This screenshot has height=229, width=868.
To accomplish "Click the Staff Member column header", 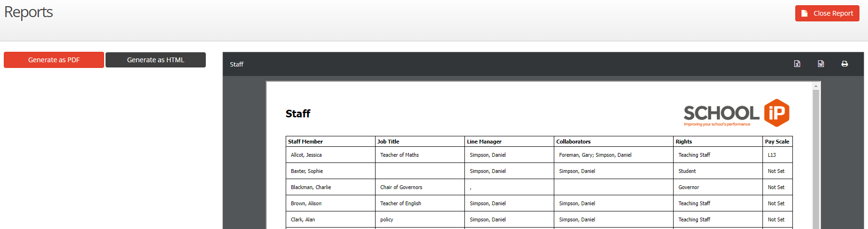I will [x=305, y=142].
